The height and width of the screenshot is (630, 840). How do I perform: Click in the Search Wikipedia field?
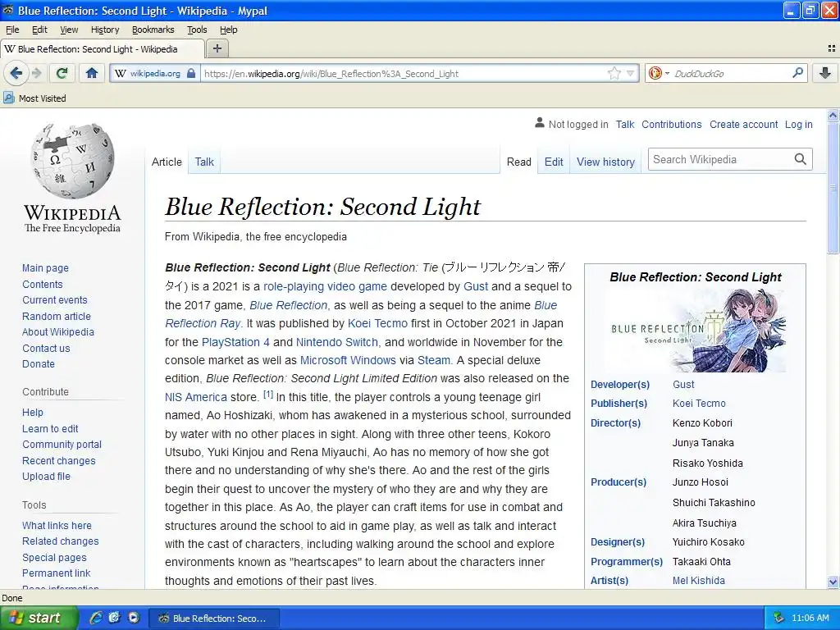(x=720, y=159)
